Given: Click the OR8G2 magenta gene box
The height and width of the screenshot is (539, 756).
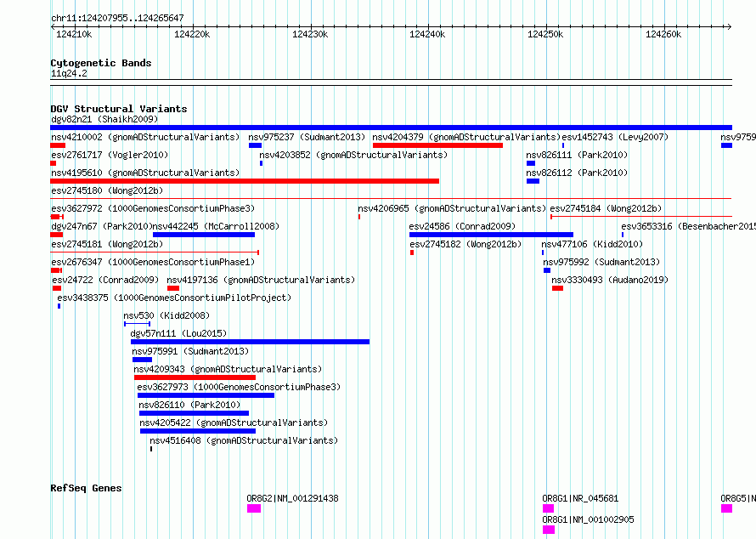Looking at the screenshot, I should coord(254,508).
